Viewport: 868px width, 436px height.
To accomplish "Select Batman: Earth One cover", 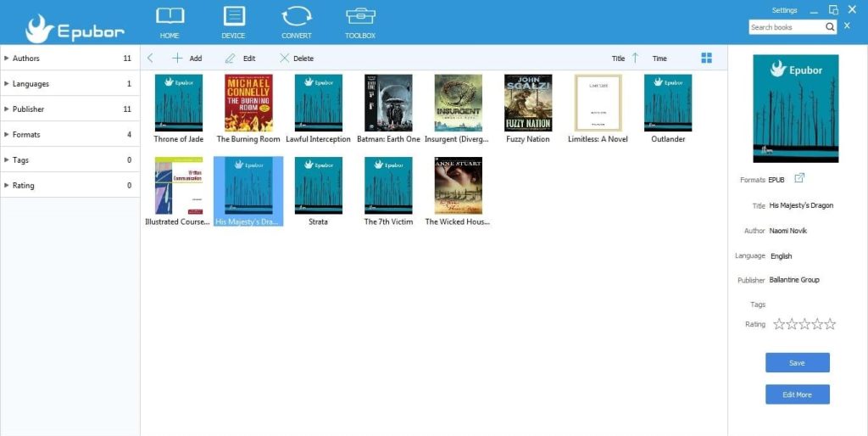I will 388,103.
